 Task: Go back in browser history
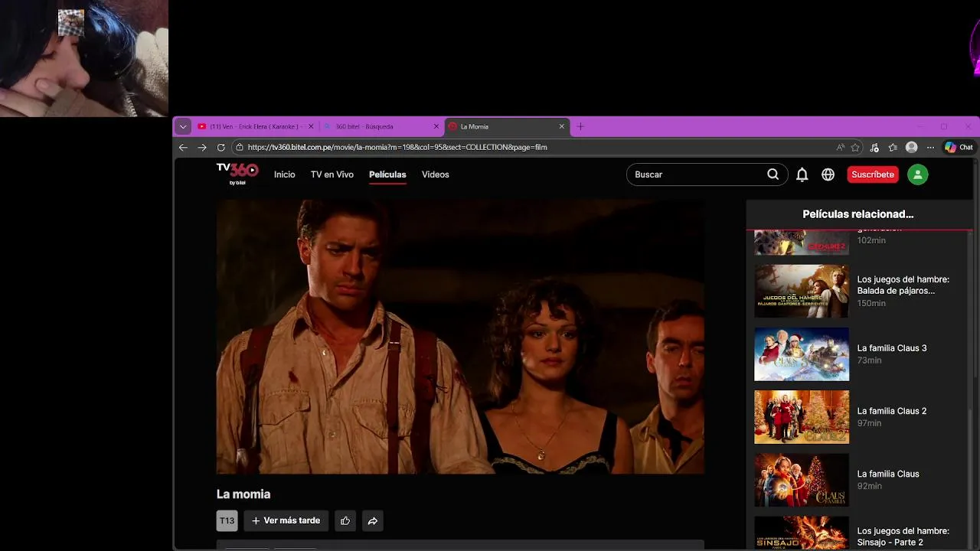[x=183, y=147]
